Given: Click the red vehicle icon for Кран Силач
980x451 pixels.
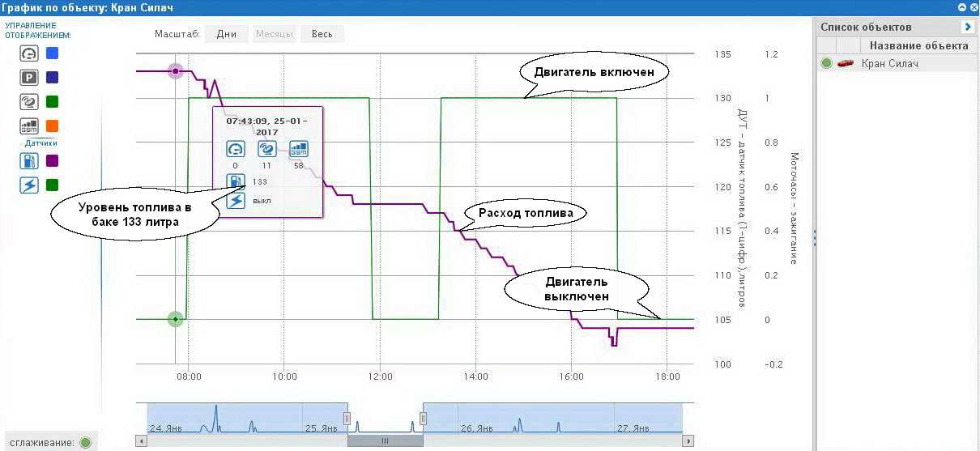Looking at the screenshot, I should 846,63.
